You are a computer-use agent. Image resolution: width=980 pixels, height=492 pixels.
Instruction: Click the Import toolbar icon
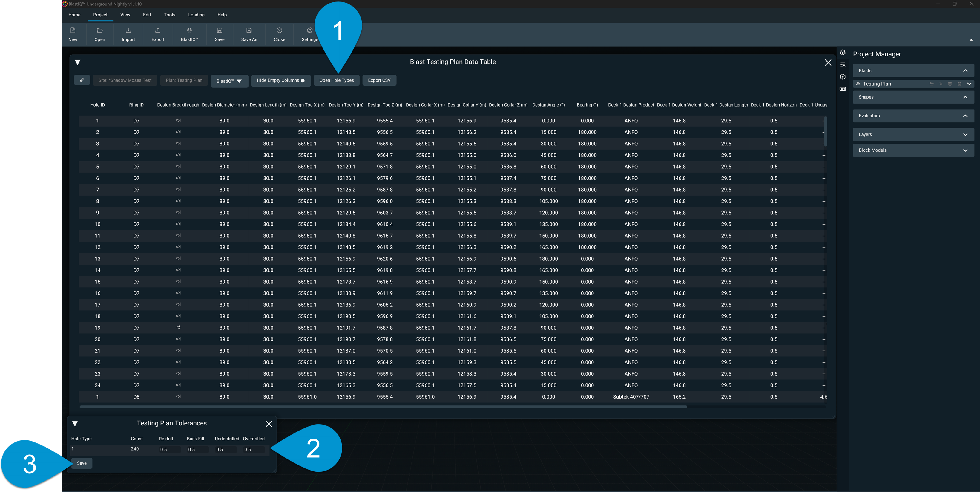(x=128, y=30)
